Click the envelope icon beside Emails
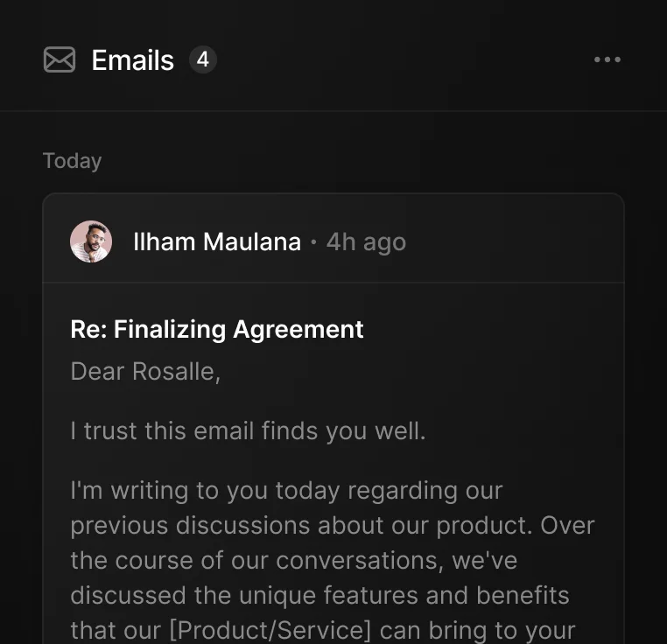The width and height of the screenshot is (667, 644). (x=60, y=59)
